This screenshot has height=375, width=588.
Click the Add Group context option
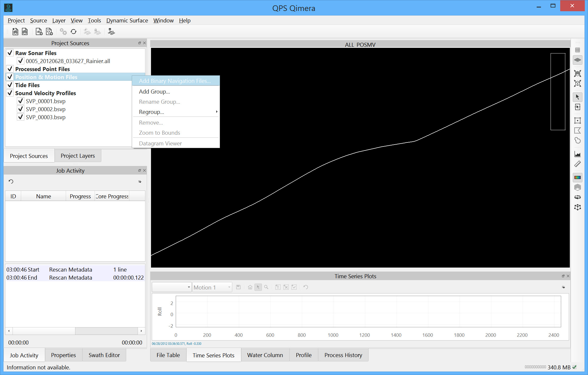(x=154, y=91)
